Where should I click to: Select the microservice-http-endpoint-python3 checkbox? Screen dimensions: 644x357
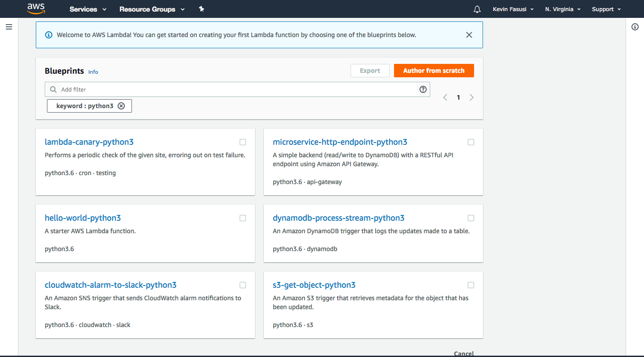[471, 142]
